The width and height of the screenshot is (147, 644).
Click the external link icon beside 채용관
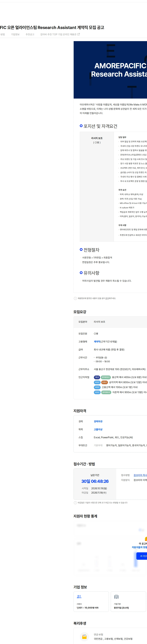tap(79, 34)
